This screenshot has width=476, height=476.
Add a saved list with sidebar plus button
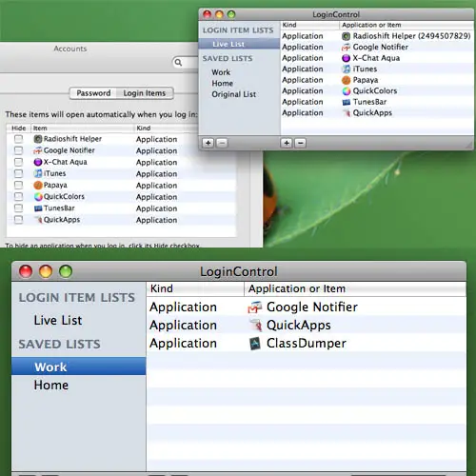(208, 143)
